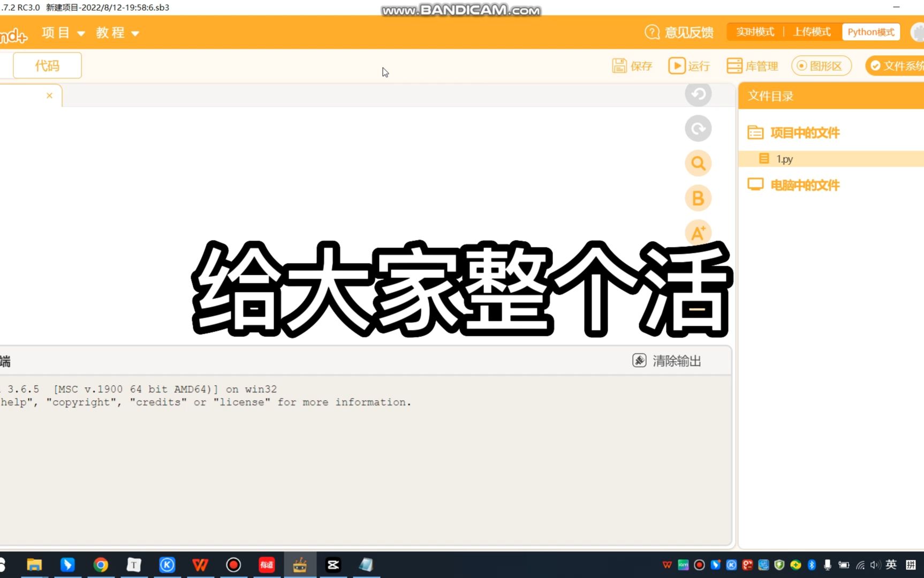Click the 意见反馈 feedback icon
Viewport: 924px width, 578px height.
(x=678, y=32)
